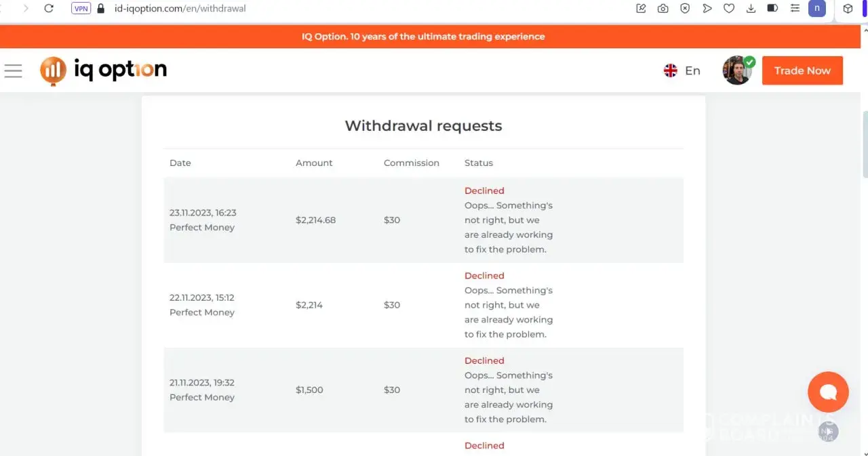868x456 pixels.
Task: Click the Amount column header
Action: (x=314, y=163)
